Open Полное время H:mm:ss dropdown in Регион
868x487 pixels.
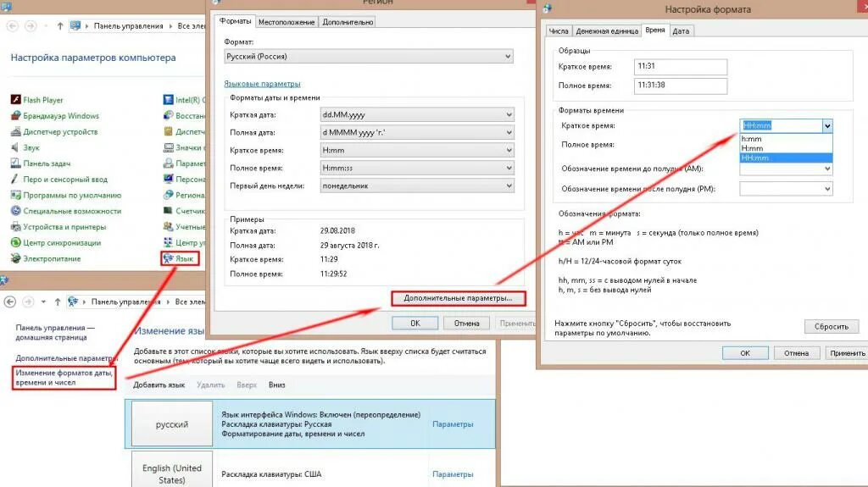(x=417, y=168)
